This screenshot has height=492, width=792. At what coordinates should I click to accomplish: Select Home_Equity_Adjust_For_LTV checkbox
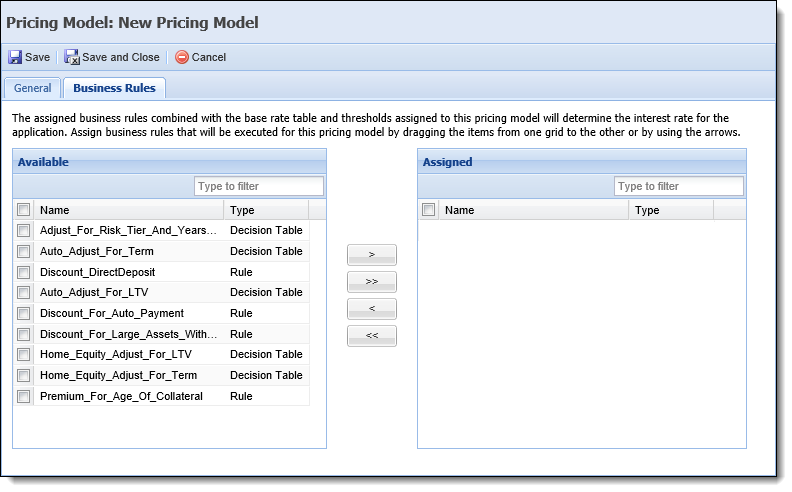tap(23, 355)
